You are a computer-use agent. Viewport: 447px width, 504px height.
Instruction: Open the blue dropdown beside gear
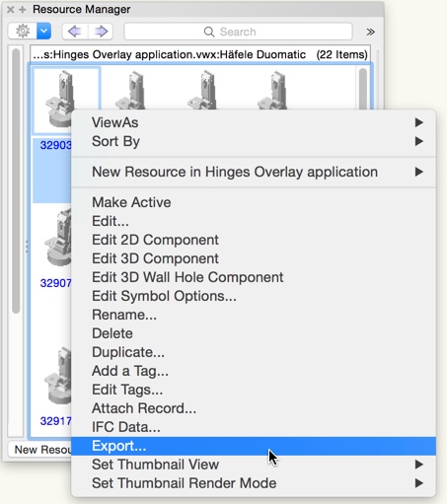(x=43, y=32)
